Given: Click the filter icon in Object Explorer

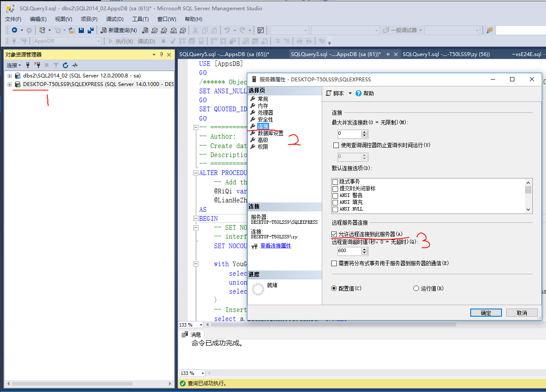Looking at the screenshot, I should coord(56,65).
